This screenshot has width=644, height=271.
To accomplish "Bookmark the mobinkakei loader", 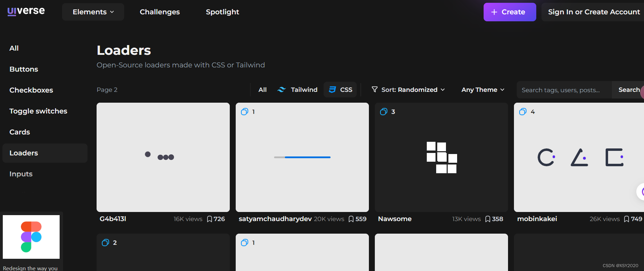I will click(x=627, y=219).
